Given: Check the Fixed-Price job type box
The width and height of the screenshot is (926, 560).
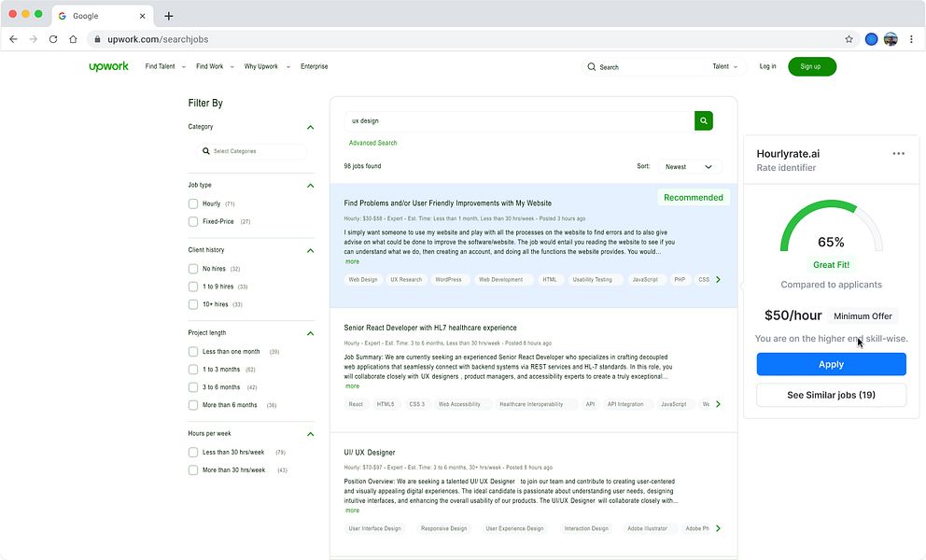Looking at the screenshot, I should [x=193, y=221].
